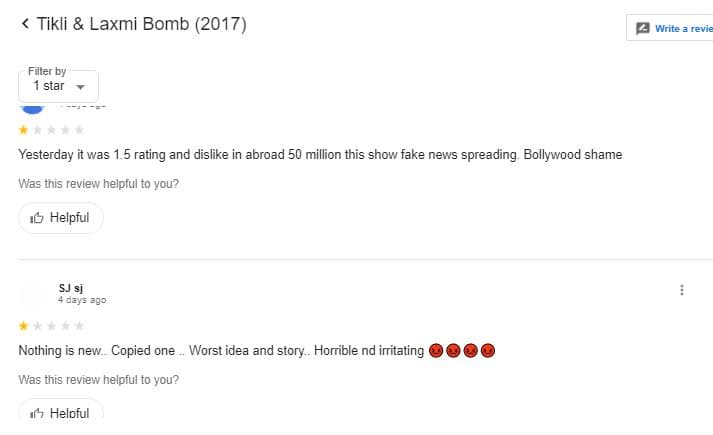Go back using the arrow beside the title

(x=25, y=24)
